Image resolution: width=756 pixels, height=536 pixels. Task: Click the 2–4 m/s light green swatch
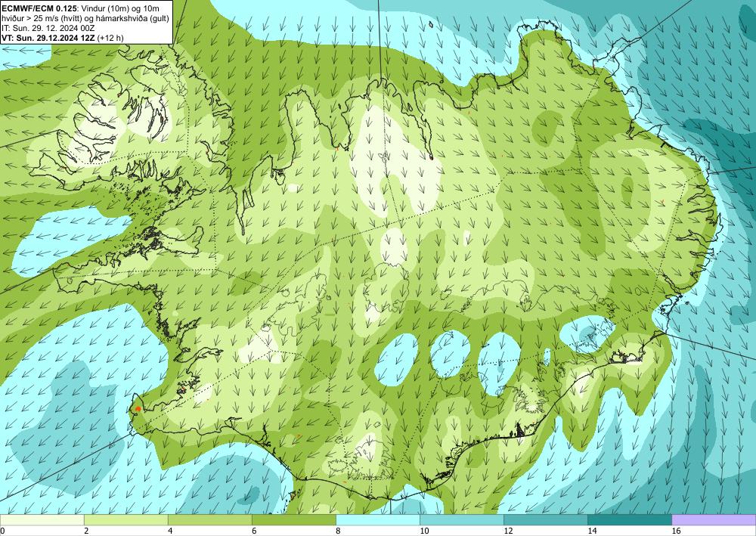[x=125, y=519]
